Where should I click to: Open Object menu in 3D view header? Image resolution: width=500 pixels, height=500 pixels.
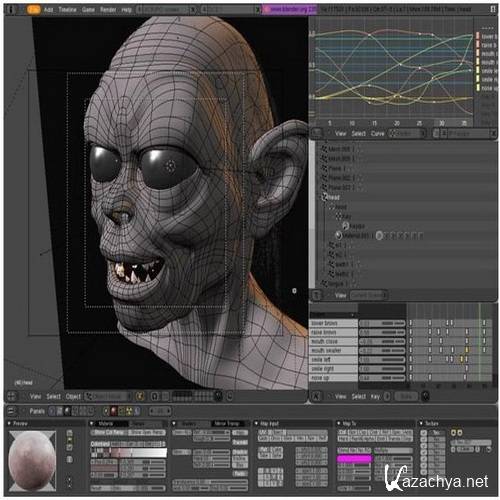[x=73, y=396]
